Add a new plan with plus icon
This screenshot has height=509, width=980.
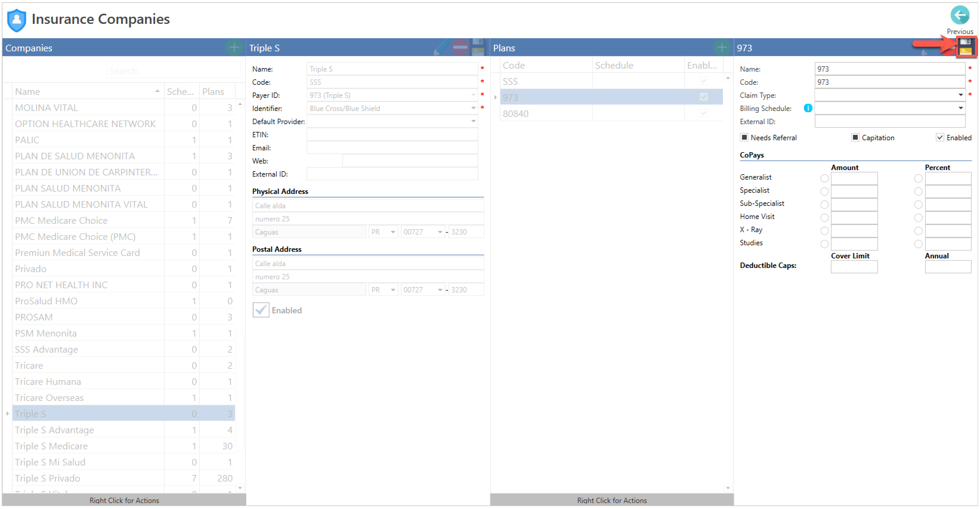(x=721, y=47)
